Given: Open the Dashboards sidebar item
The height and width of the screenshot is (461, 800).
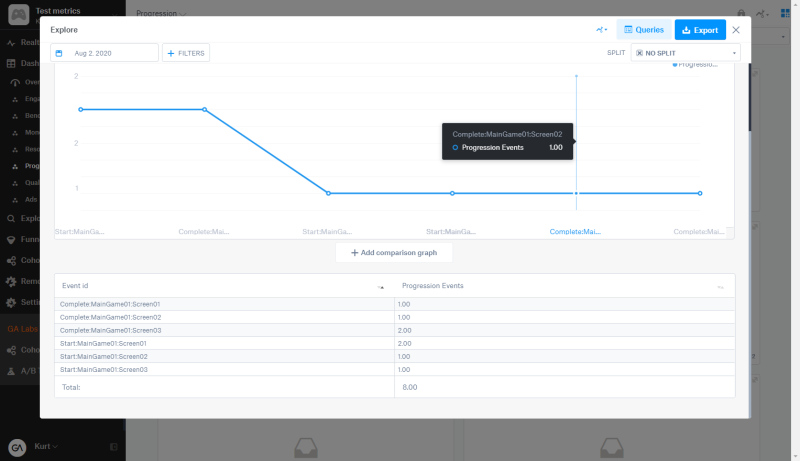Looking at the screenshot, I should point(23,63).
